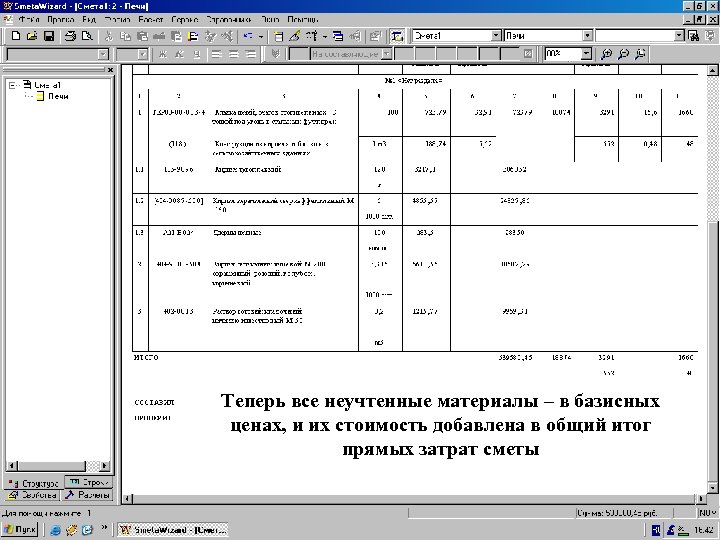Open the dropdown arrow next to Undo
Viewport: 720px width, 540px height.
click(261, 36)
